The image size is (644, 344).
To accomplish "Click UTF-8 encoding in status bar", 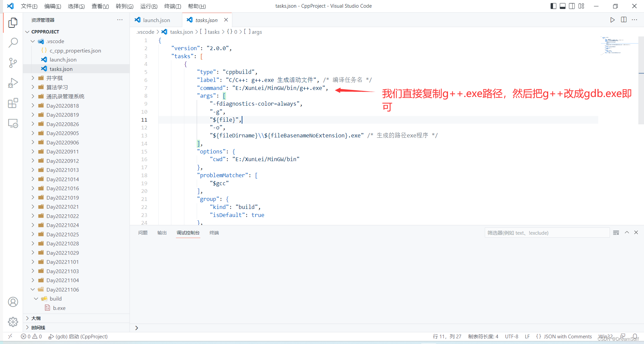I will (511, 336).
